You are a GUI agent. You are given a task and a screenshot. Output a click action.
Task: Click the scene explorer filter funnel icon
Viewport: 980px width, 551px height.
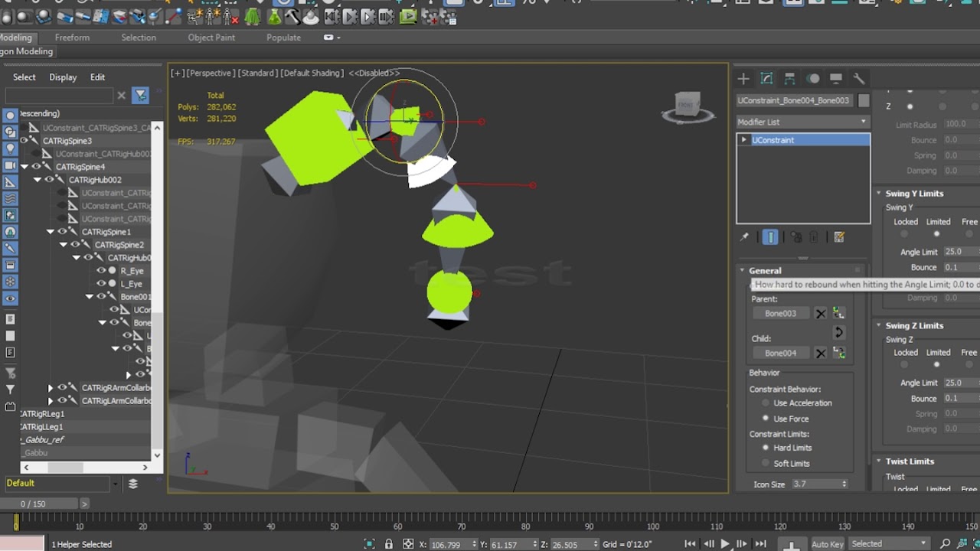pyautogui.click(x=140, y=96)
